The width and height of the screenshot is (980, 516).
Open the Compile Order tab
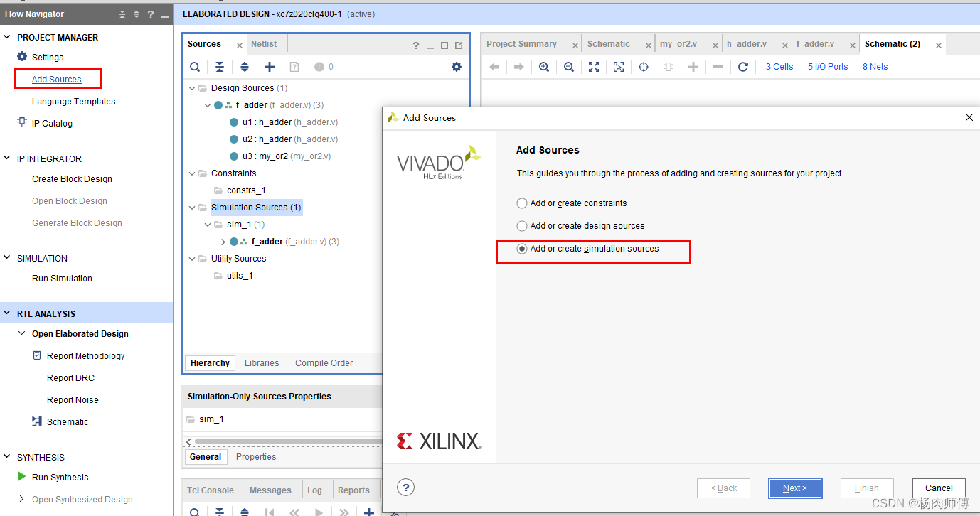pos(324,362)
